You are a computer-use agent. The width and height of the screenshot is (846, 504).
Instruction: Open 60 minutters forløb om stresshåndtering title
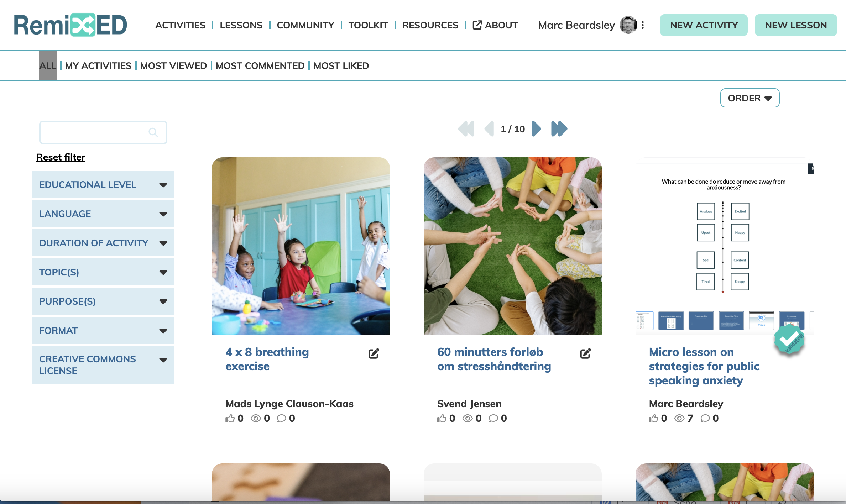(494, 359)
